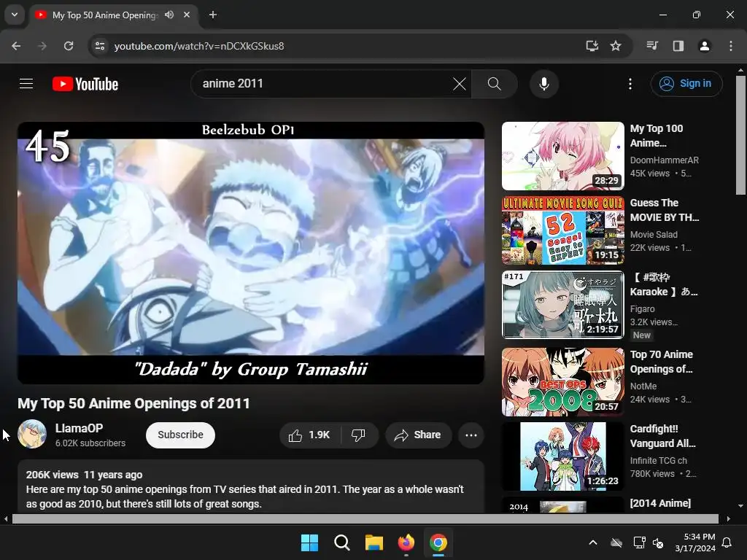Click the scroll down arrow of page
Viewport: 747px width, 560px height.
(x=740, y=506)
